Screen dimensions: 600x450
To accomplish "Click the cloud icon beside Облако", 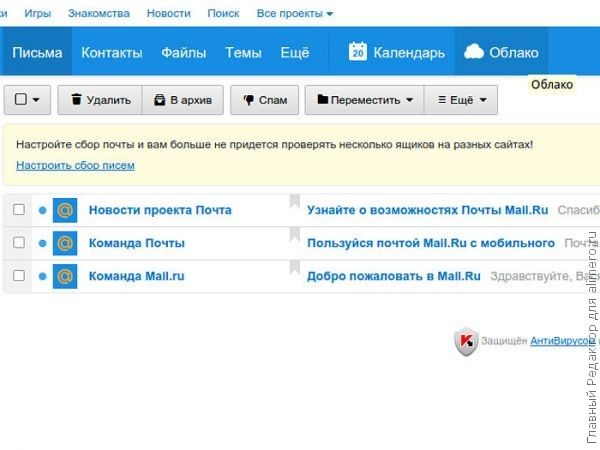I will pos(474,52).
